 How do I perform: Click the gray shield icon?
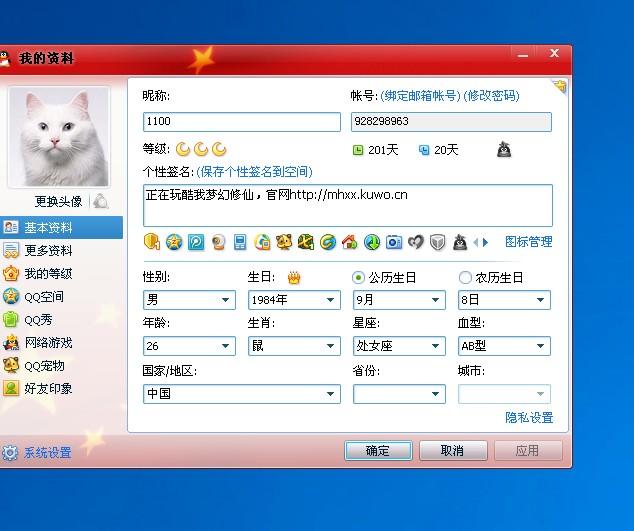[438, 243]
